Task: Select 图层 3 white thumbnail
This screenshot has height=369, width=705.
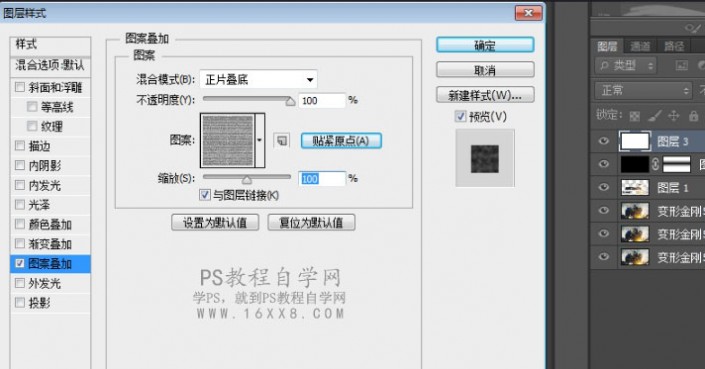Action: point(634,141)
